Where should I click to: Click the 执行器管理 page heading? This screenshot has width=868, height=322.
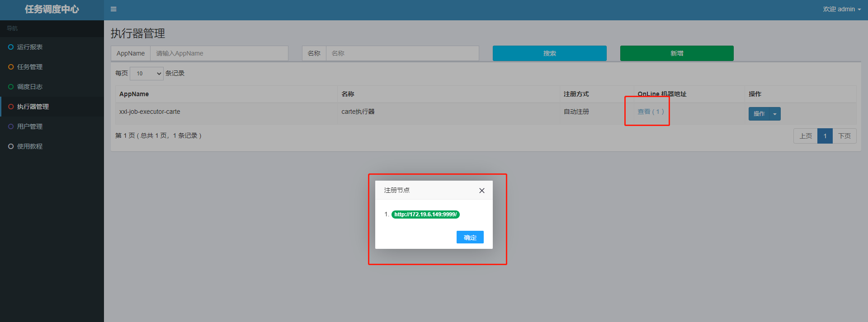click(138, 33)
